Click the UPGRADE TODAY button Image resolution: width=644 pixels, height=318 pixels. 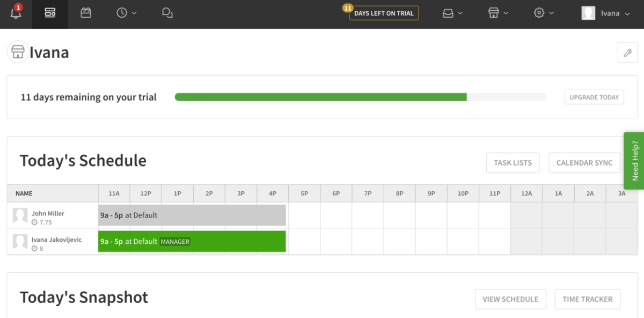(x=594, y=97)
